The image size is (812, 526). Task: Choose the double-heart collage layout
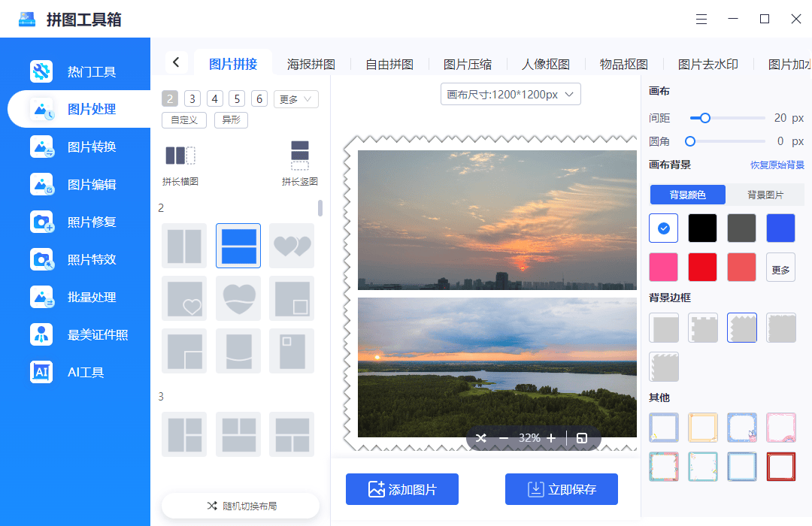pyautogui.click(x=292, y=246)
